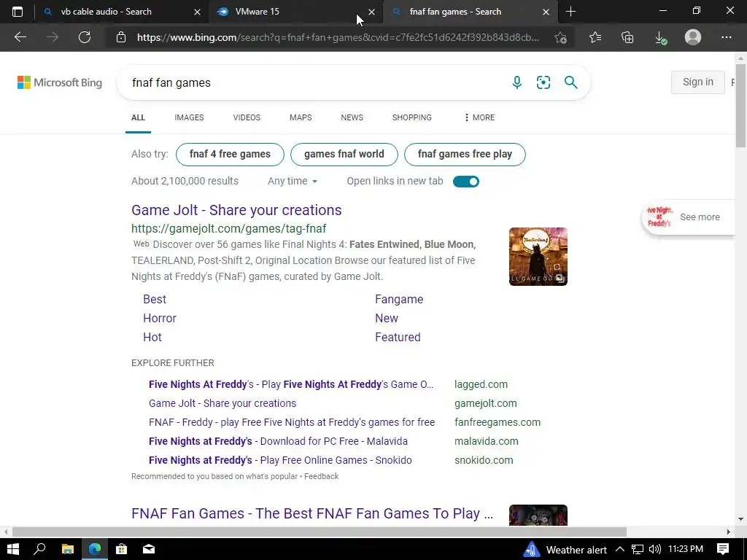Viewport: 747px width, 560px height.
Task: Click the magnifier search button in Bing
Action: [x=570, y=82]
